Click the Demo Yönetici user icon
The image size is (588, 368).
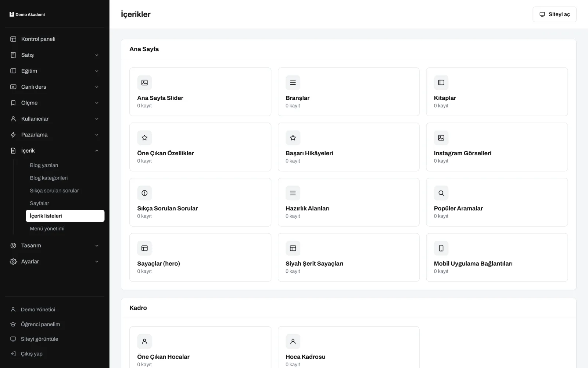[13, 309]
